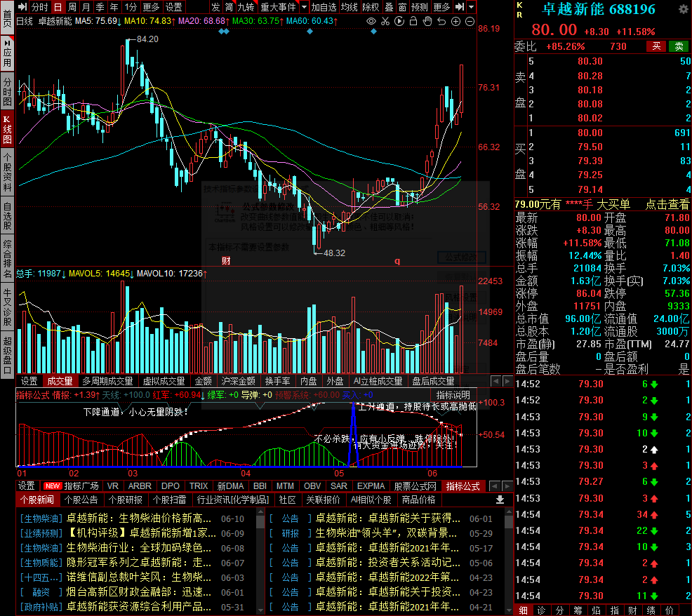Click the 财 marker on the K-line chart
The width and height of the screenshot is (692, 616).
(x=226, y=261)
